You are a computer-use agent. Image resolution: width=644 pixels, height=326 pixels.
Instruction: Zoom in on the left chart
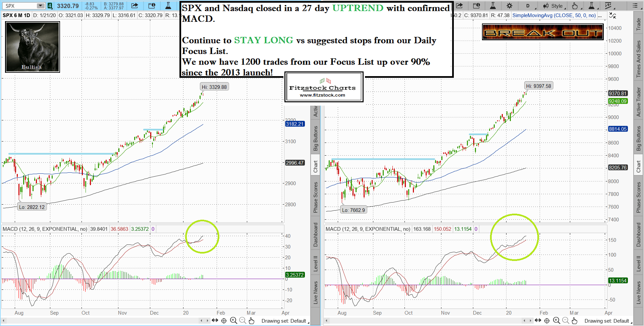coord(233,321)
